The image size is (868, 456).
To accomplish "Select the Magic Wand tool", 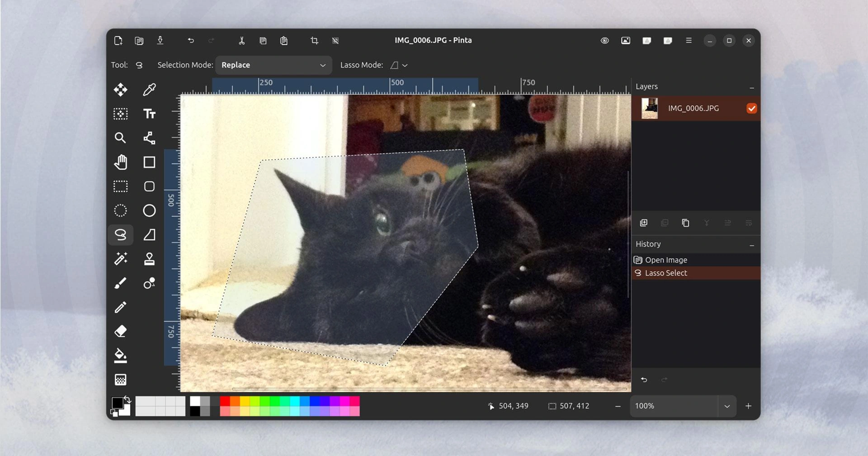I will (120, 259).
